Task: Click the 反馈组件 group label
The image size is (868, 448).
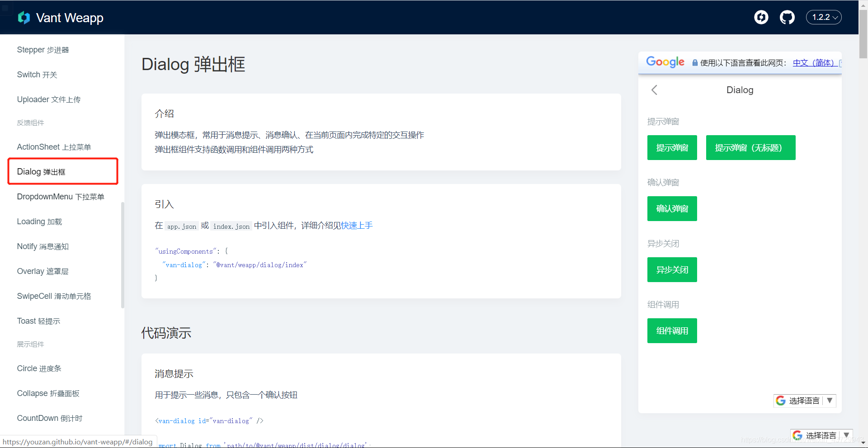Action: (x=30, y=123)
